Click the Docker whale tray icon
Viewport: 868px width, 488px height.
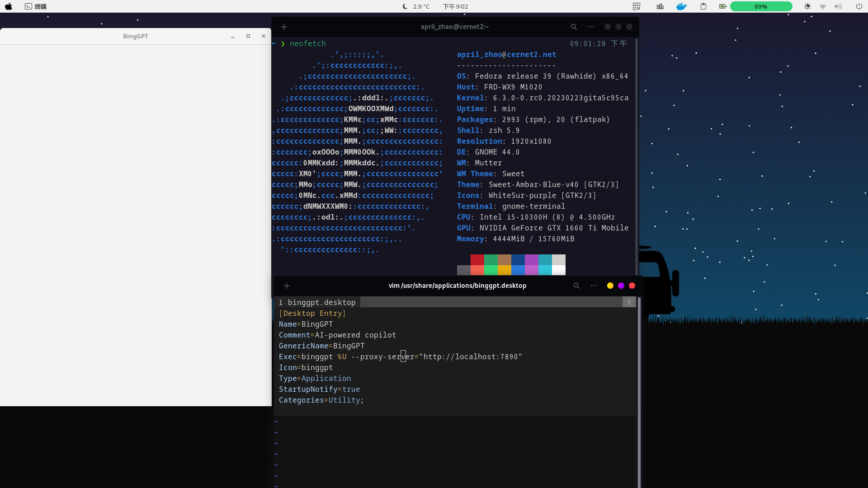[x=681, y=6]
